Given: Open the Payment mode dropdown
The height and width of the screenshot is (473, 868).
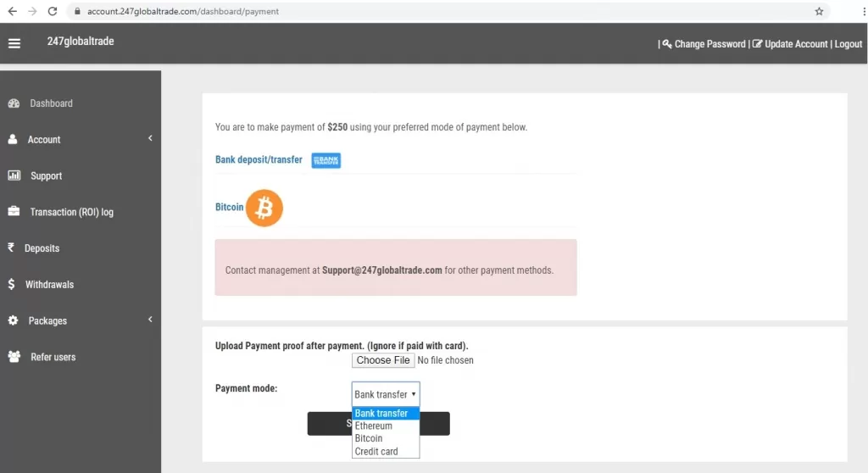Looking at the screenshot, I should click(386, 394).
